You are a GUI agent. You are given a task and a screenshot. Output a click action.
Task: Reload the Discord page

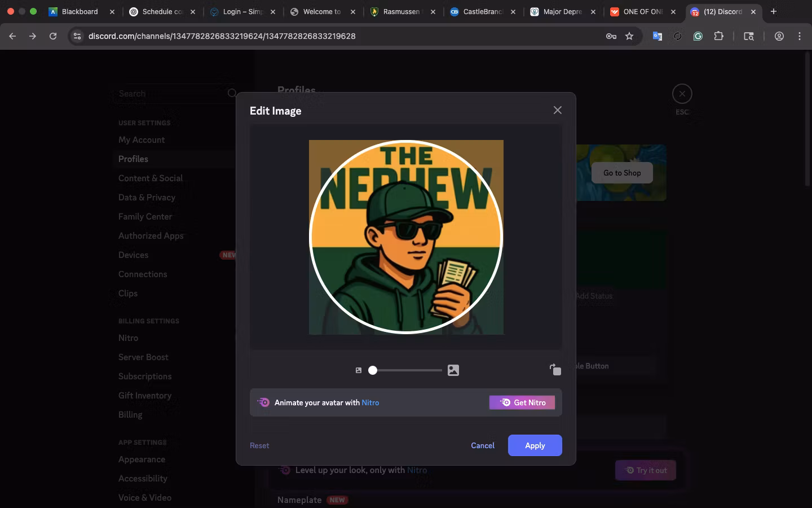click(53, 36)
